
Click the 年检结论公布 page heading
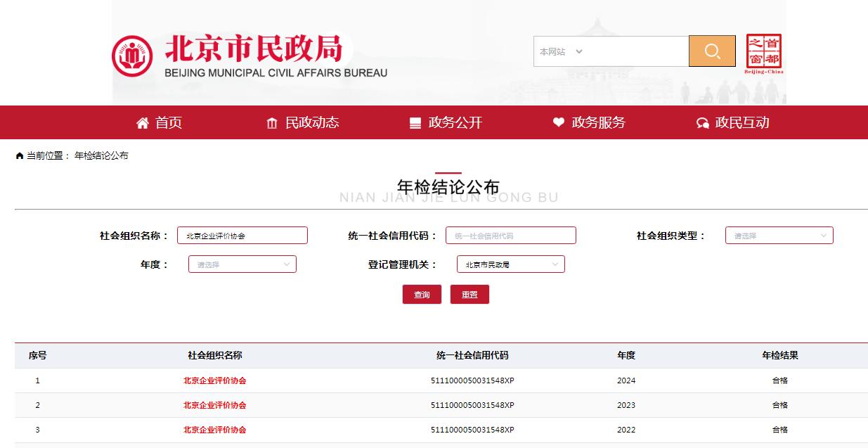click(x=448, y=186)
